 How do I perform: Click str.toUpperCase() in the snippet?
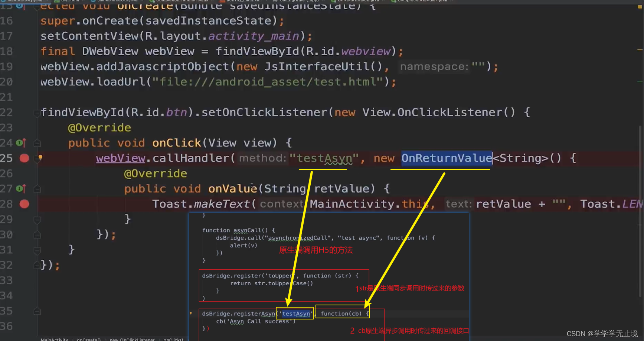284,283
